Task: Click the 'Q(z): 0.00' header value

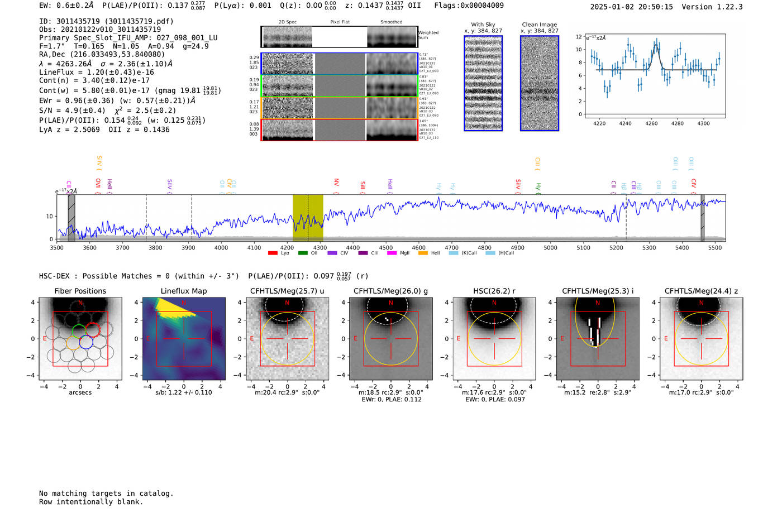Action: [309, 6]
